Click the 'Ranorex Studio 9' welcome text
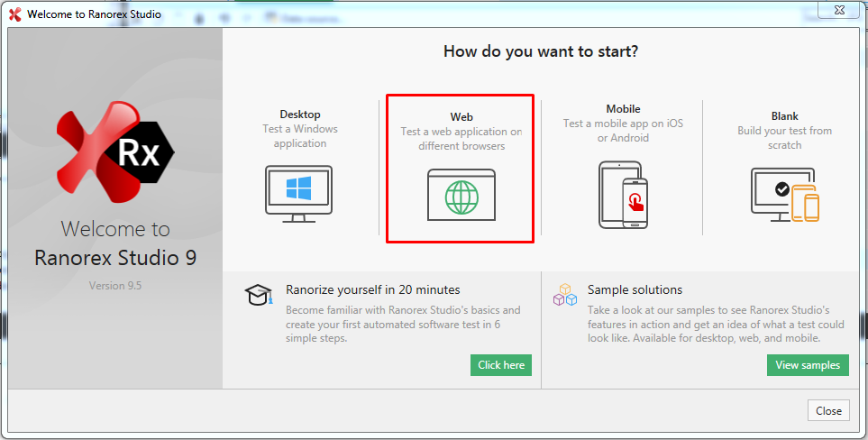Viewport: 868px width, 440px height. click(x=115, y=258)
